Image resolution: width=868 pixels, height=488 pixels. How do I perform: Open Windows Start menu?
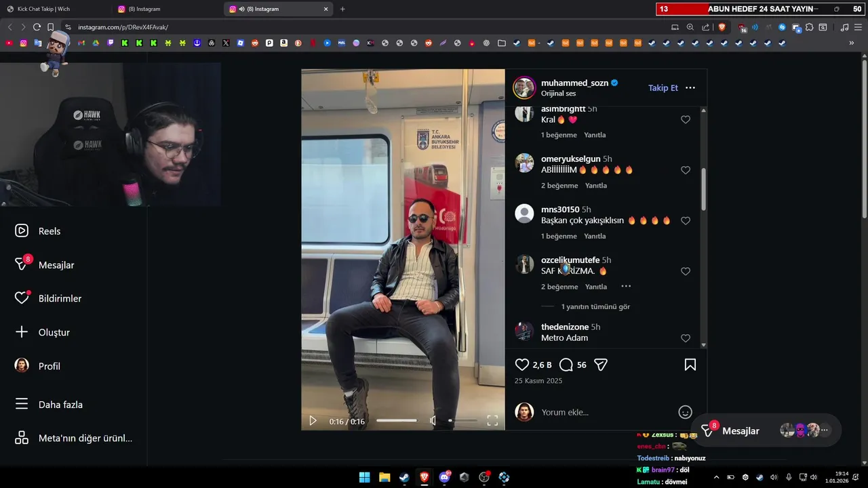click(x=364, y=477)
